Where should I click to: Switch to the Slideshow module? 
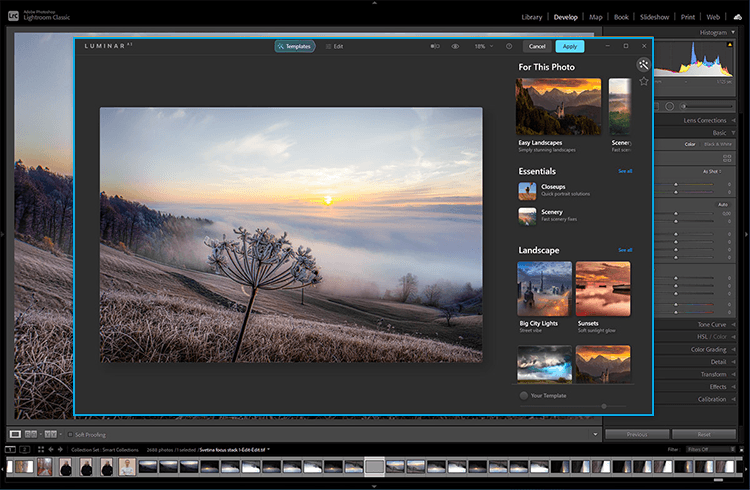654,17
